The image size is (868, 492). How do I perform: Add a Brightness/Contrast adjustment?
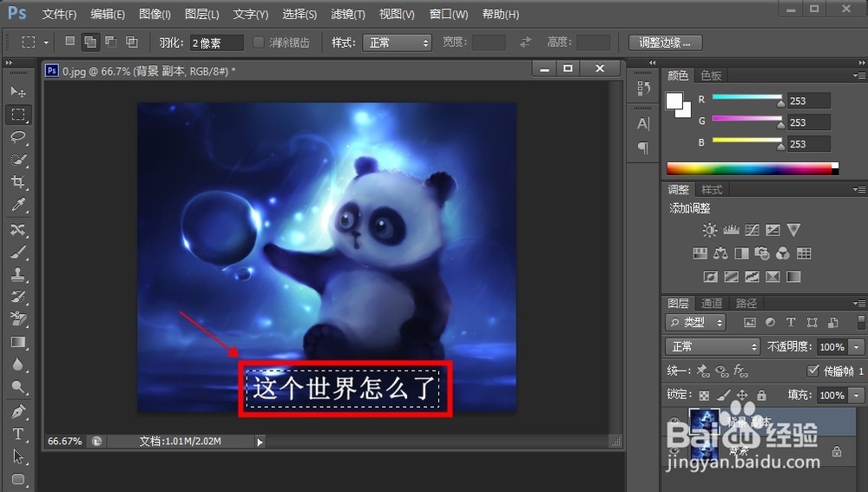(x=710, y=230)
